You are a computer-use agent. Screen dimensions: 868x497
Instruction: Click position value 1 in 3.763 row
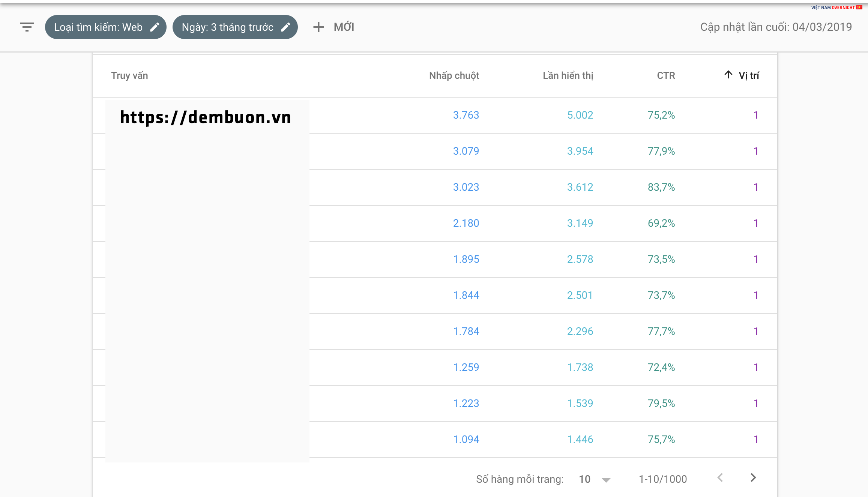pyautogui.click(x=756, y=115)
